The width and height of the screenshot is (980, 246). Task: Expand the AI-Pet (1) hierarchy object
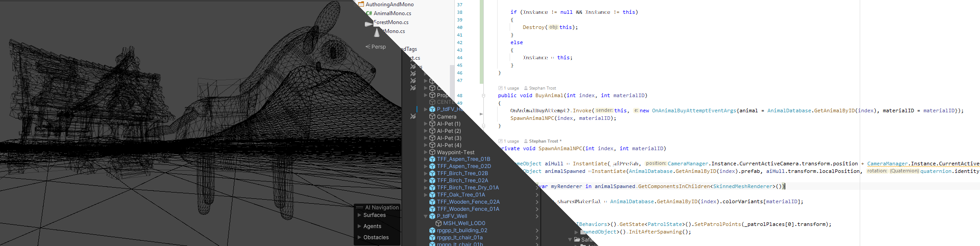pyautogui.click(x=425, y=124)
